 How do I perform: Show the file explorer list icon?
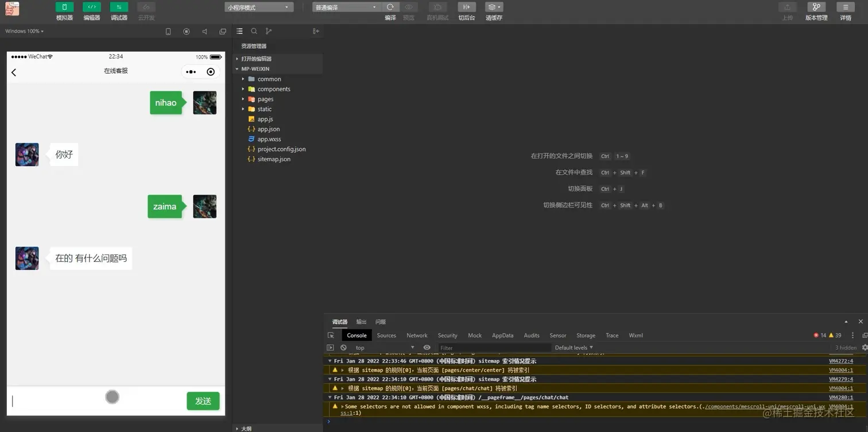(x=240, y=32)
